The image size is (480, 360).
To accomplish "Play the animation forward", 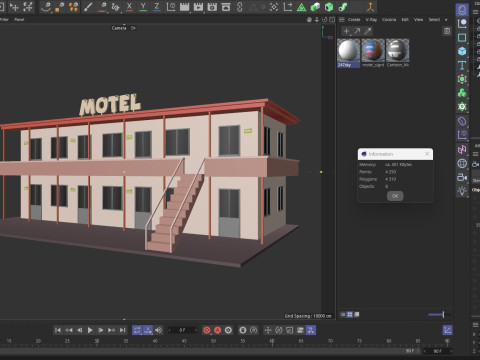I will pos(90,330).
